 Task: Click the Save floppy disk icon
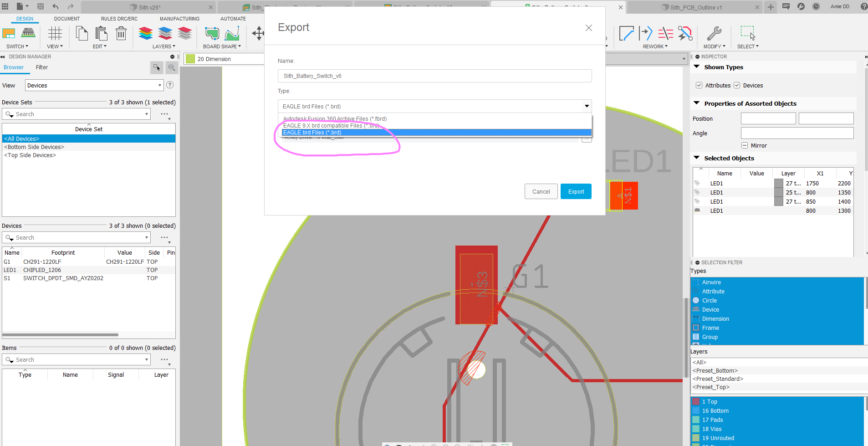[x=41, y=7]
